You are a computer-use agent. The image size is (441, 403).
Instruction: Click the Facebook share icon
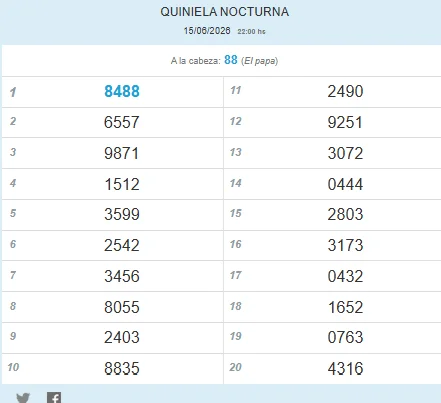point(54,398)
